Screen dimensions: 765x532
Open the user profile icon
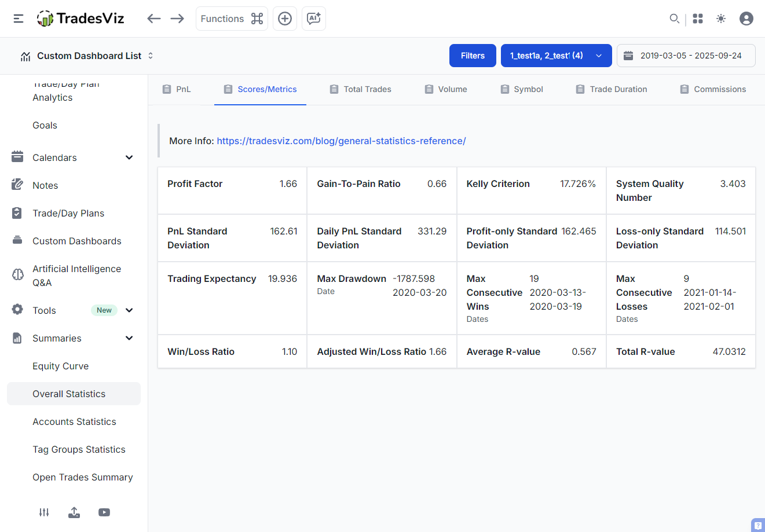746,19
